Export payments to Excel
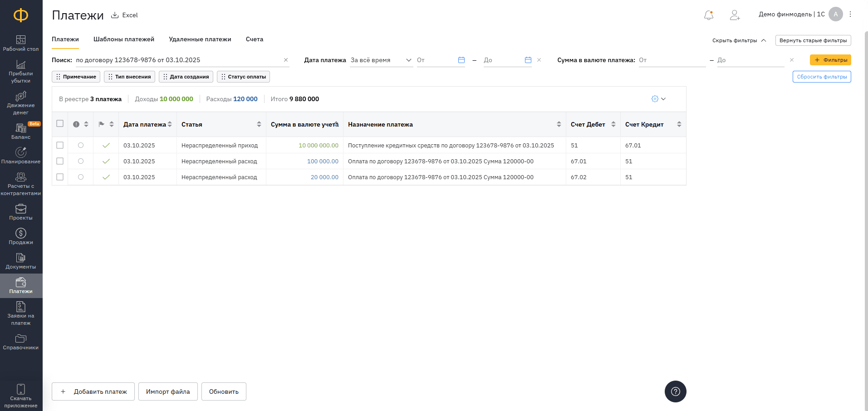 click(125, 15)
